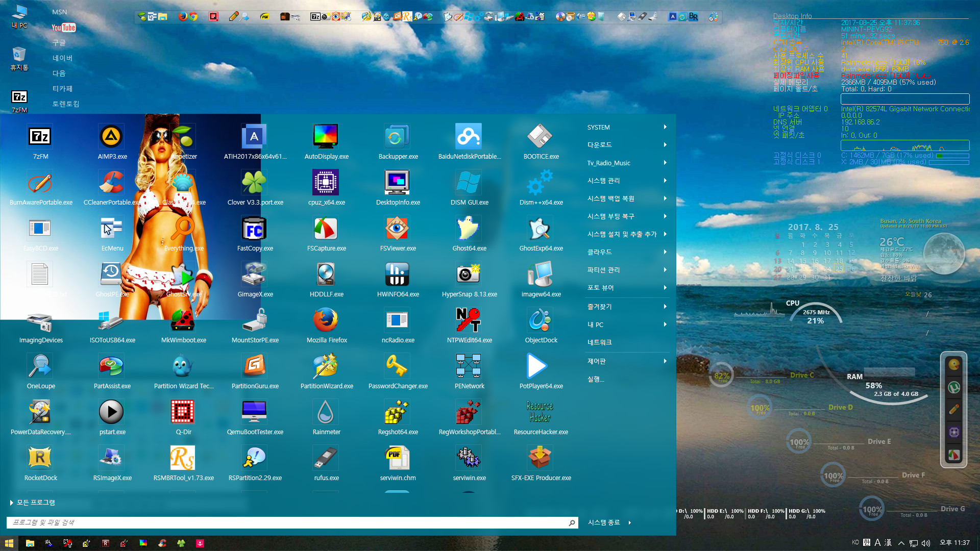Image resolution: width=980 pixels, height=551 pixels.
Task: Open NTPWEdit64.exe
Action: pos(469,325)
